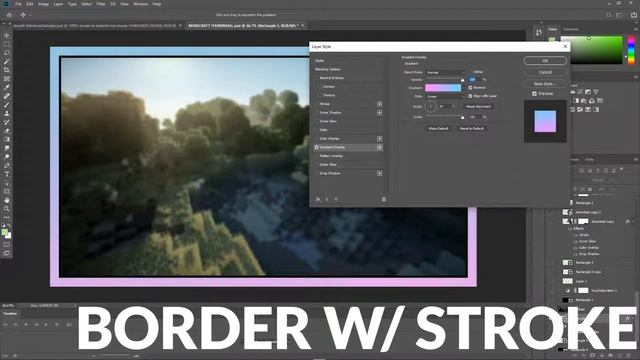Select the Lasso tool

pyautogui.click(x=7, y=53)
